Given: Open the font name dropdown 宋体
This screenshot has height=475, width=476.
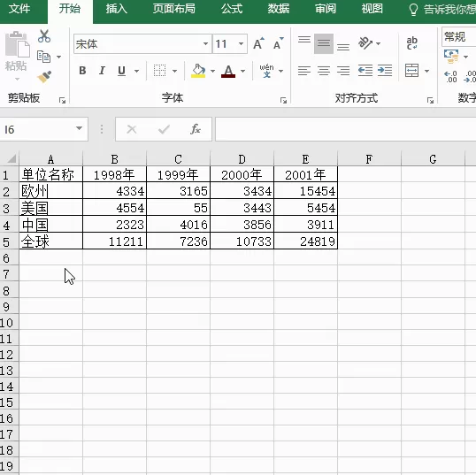Looking at the screenshot, I should point(205,44).
